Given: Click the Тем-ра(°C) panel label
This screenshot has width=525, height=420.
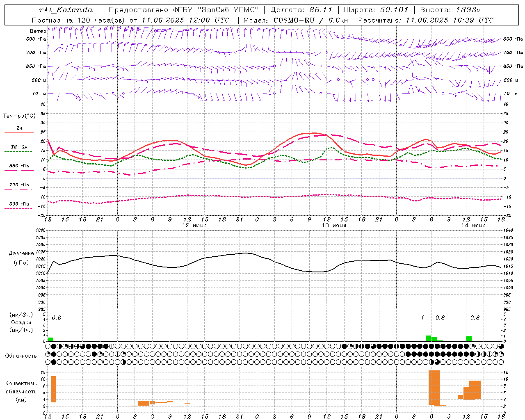Looking at the screenshot, I should [x=19, y=116].
